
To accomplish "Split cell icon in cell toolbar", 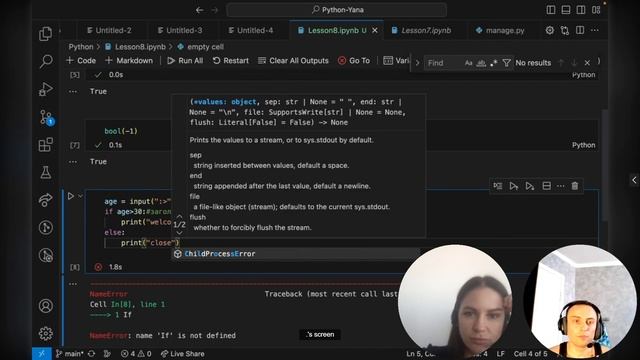I will pyautogui.click(x=547, y=186).
